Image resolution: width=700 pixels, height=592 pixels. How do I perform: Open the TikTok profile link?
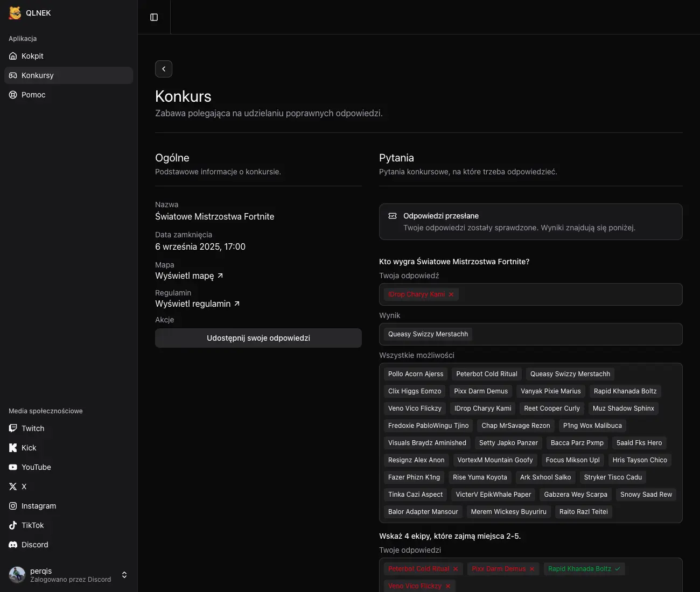coord(32,525)
